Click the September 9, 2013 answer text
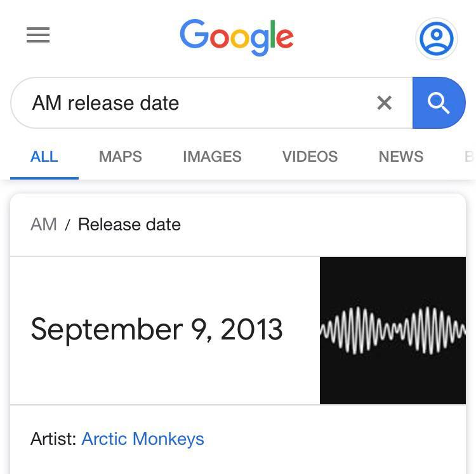This screenshot has width=476, height=474. (156, 329)
